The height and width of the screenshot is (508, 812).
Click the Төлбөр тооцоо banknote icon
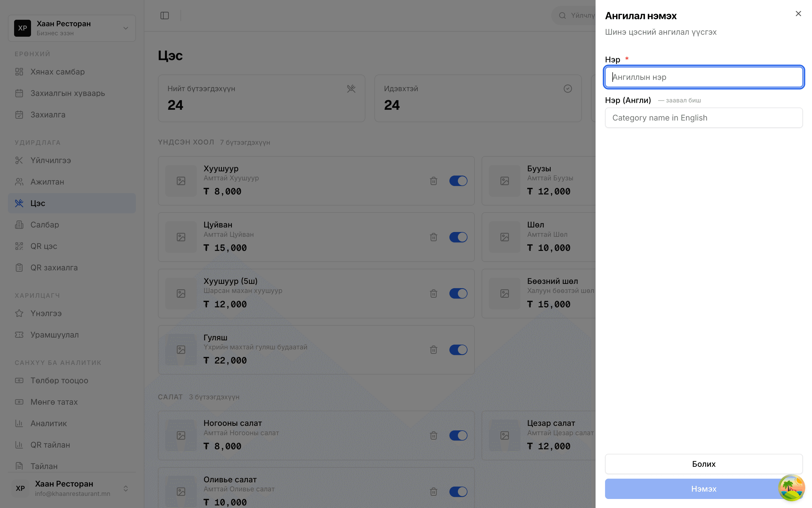point(19,380)
